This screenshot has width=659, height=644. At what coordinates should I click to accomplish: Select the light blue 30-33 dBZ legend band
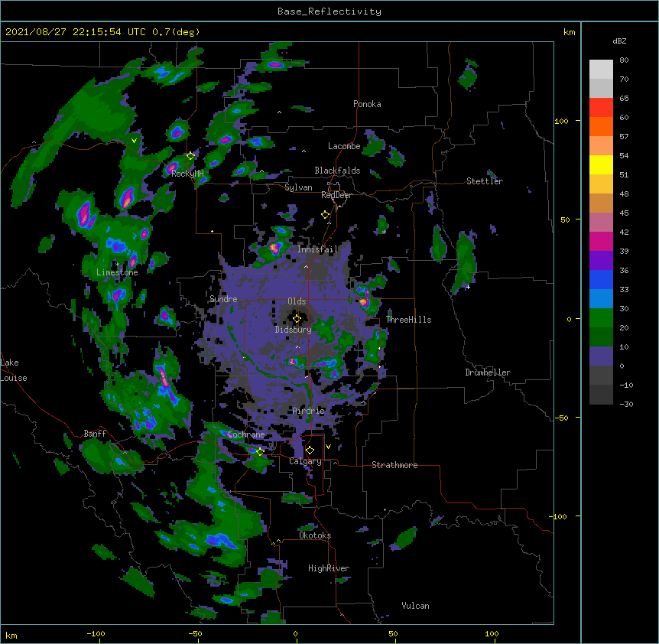601,299
